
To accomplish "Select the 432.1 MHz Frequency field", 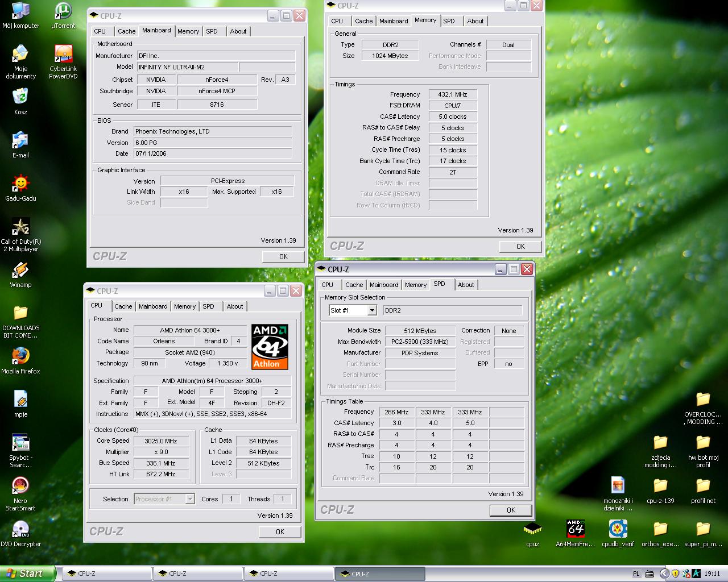I will pos(453,94).
